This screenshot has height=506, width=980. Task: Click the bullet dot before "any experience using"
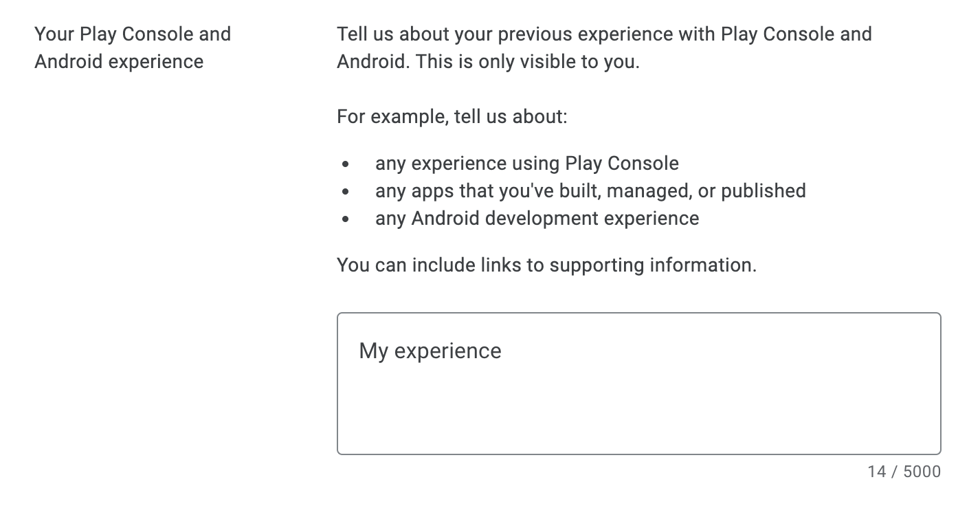tap(345, 165)
